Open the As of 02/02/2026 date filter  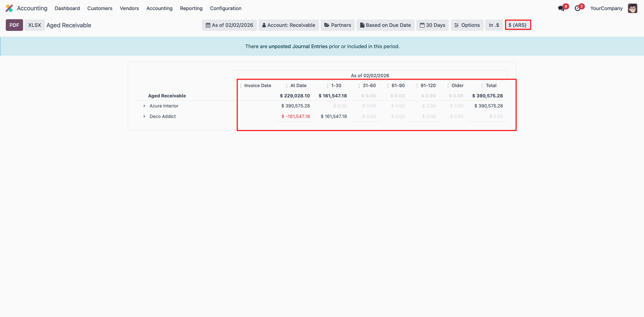pyautogui.click(x=229, y=25)
